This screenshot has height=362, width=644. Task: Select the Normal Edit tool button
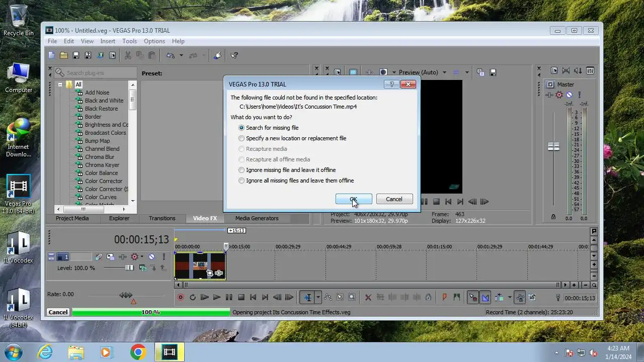(307, 297)
